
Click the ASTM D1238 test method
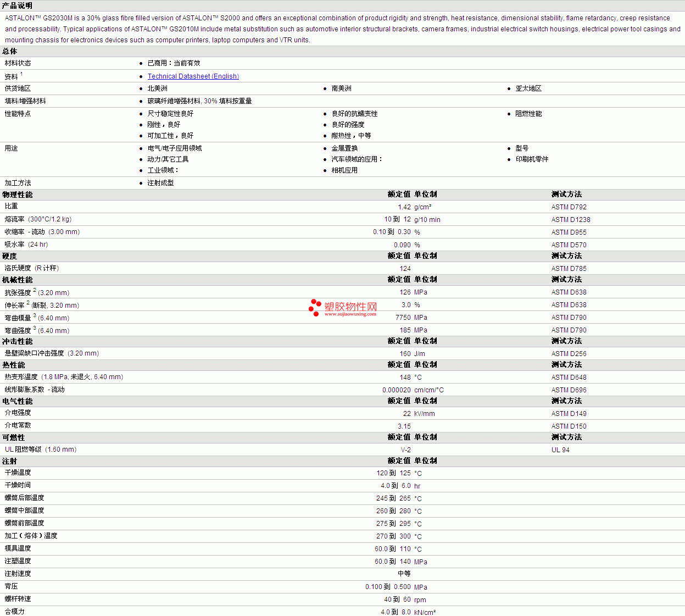pos(571,220)
